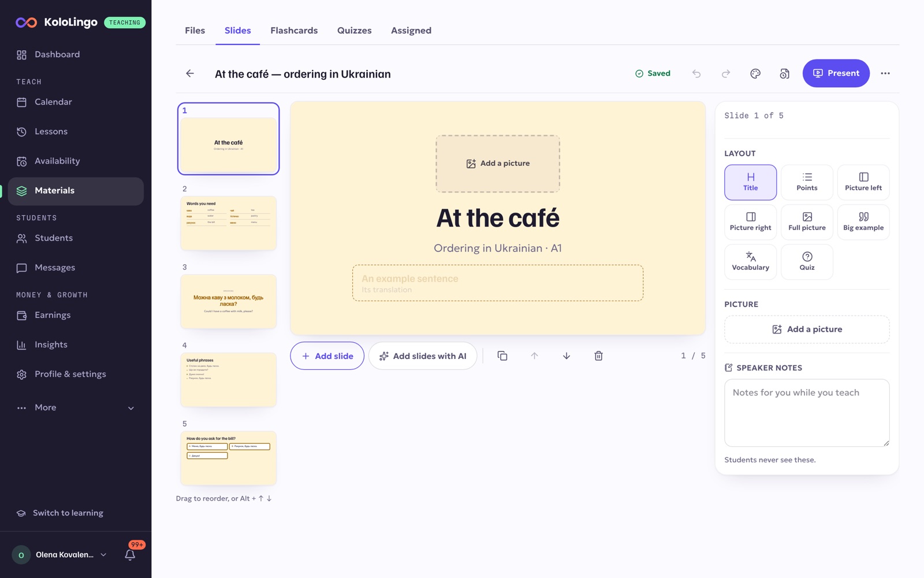Move slide up with the up arrow
Image resolution: width=924 pixels, height=578 pixels.
coord(534,356)
